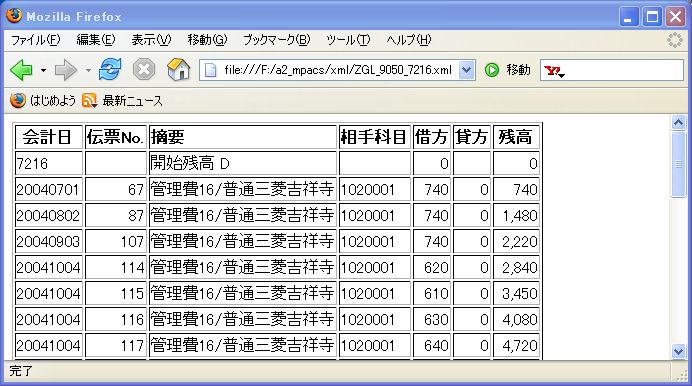The image size is (692, 386).
Task: Click the page icon in address bar
Action: (x=211, y=70)
